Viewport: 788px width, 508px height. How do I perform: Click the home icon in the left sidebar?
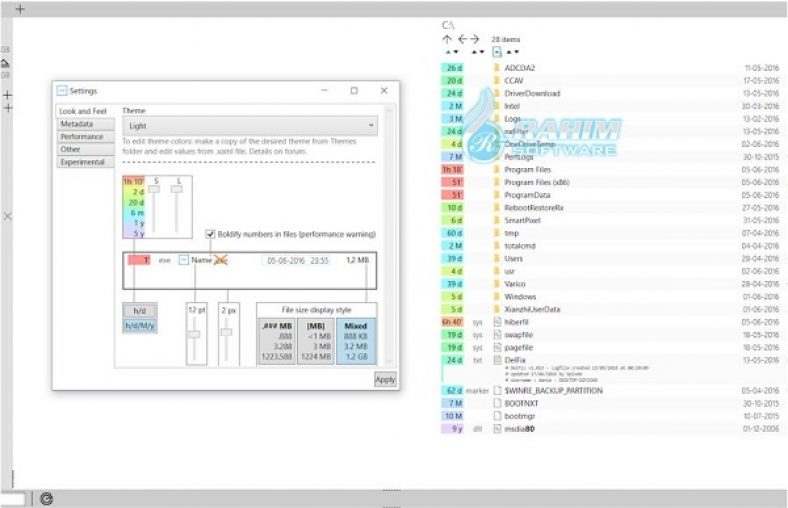(x=5, y=63)
